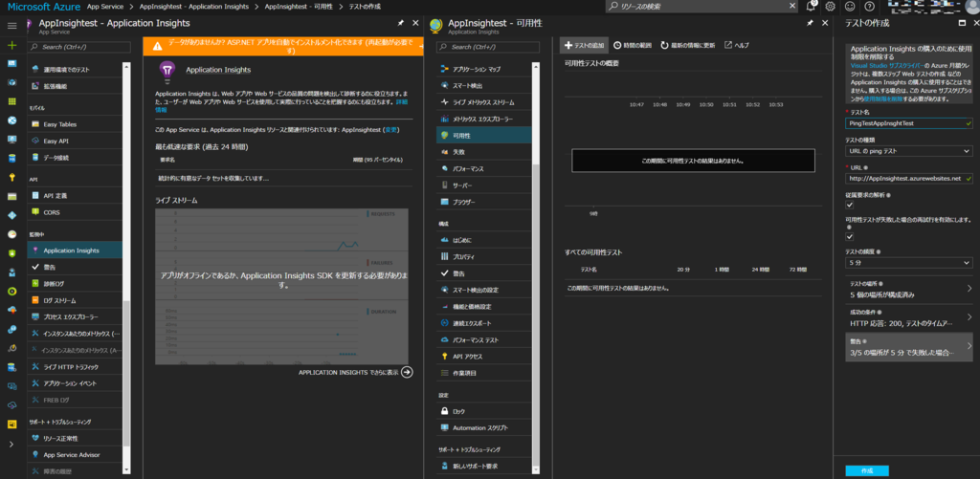Viewport: 980px width, 479px height.
Task: Open 拡張機能 menu item
Action: pos(75,86)
